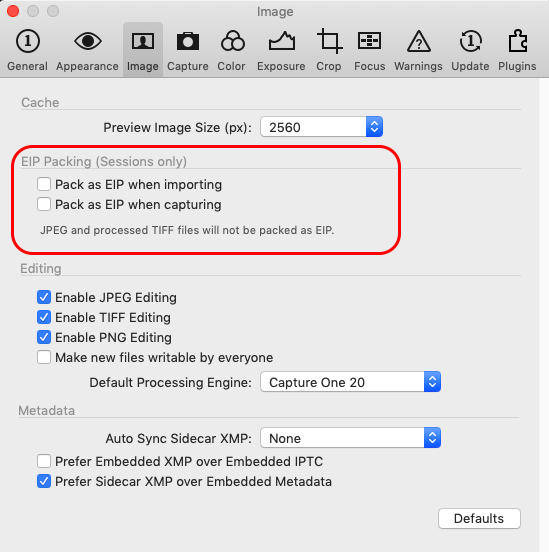Switch to the Capture camera preferences
Screen dimensions: 549x552
[x=188, y=50]
